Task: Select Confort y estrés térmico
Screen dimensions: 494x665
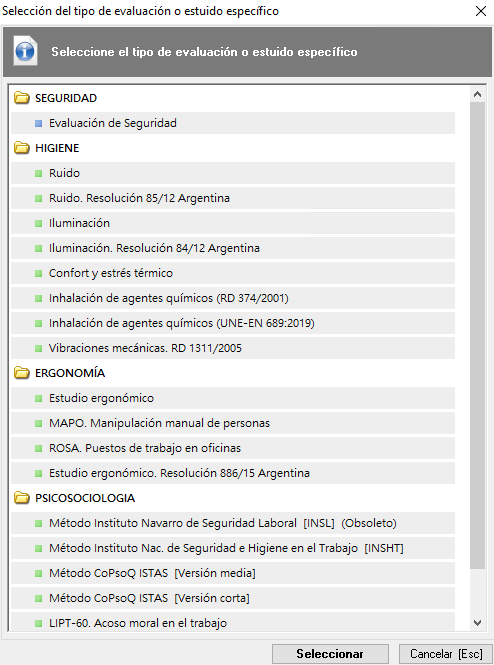Action: pyautogui.click(x=233, y=273)
